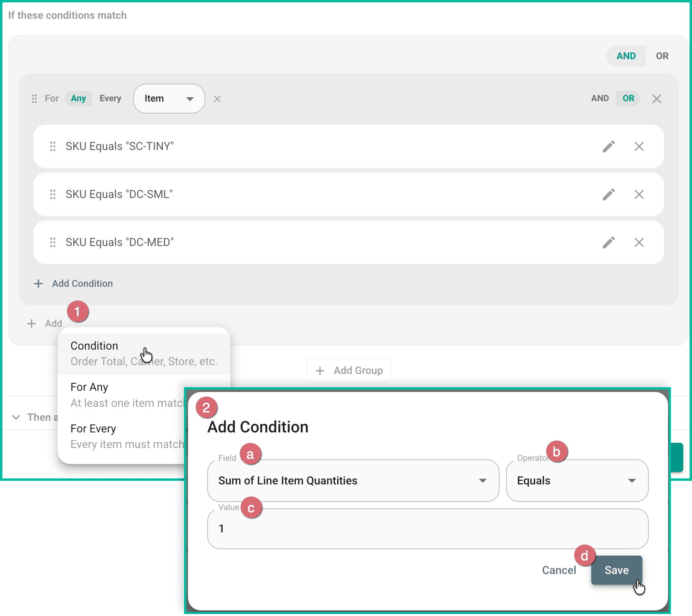Open the Field dropdown in Add Condition
Image resolution: width=692 pixels, height=616 pixels.
click(353, 480)
